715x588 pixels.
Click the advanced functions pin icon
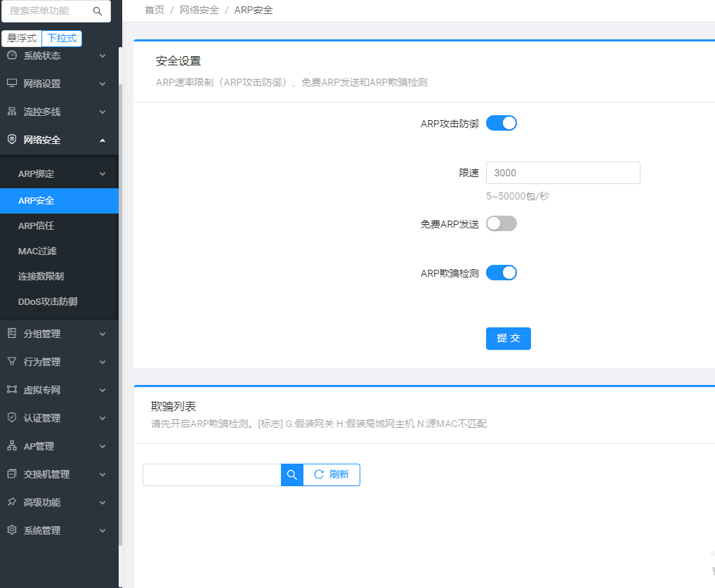click(x=12, y=502)
